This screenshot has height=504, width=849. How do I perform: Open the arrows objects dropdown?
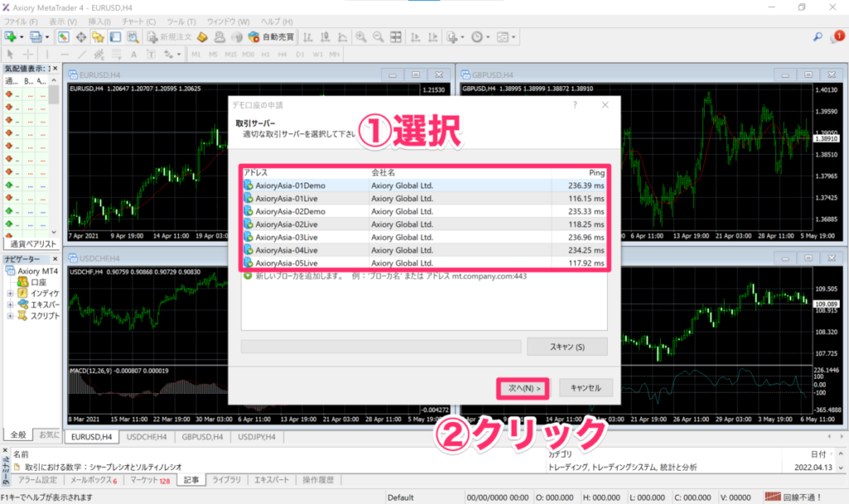172,54
